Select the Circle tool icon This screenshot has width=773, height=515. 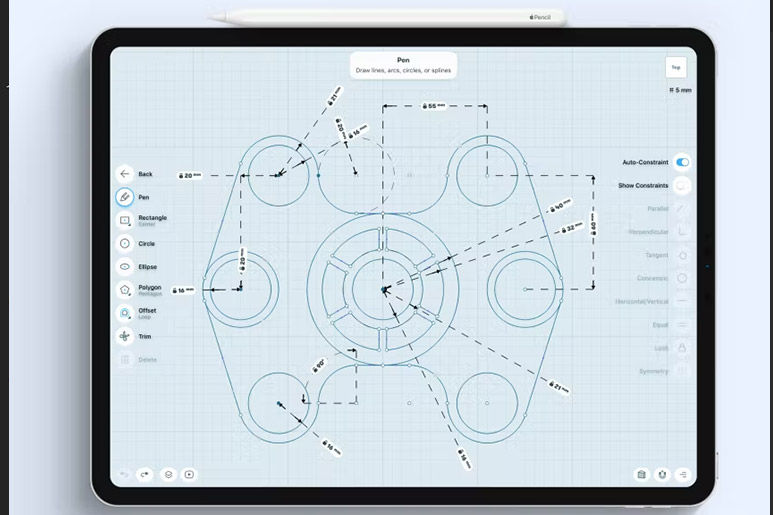tap(124, 243)
